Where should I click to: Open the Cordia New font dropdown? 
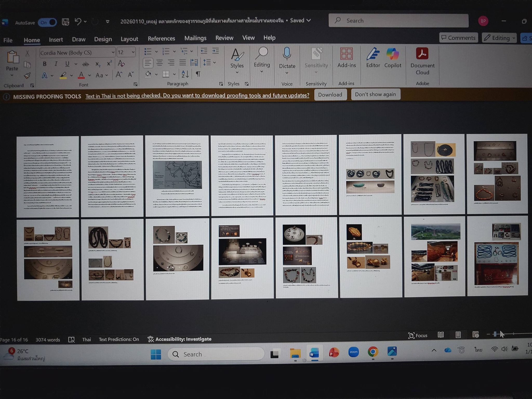pyautogui.click(x=113, y=52)
